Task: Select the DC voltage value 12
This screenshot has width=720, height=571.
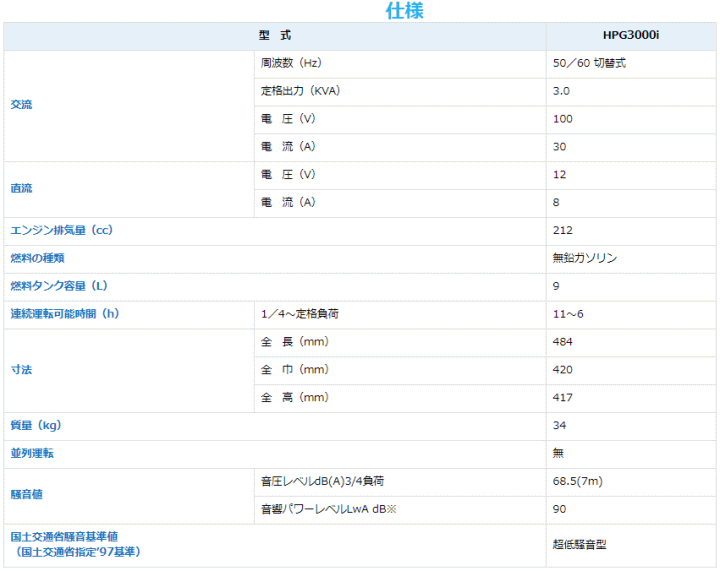Action: pyautogui.click(x=559, y=174)
